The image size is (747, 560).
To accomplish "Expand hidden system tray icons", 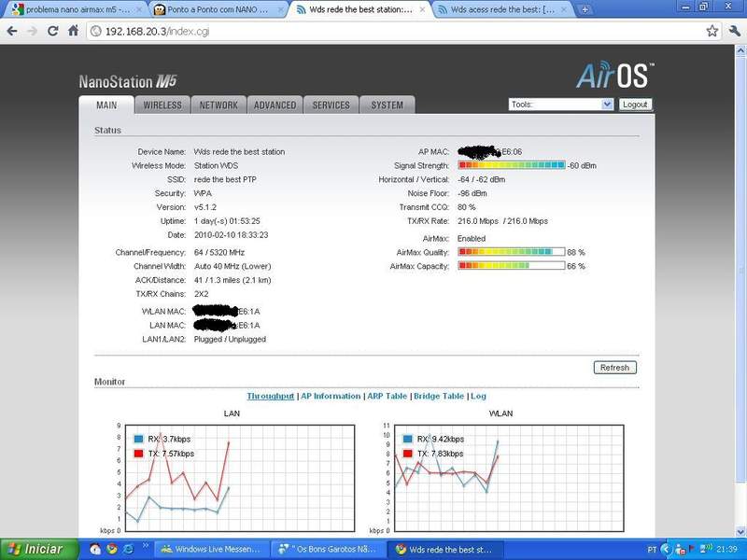I will point(667,550).
